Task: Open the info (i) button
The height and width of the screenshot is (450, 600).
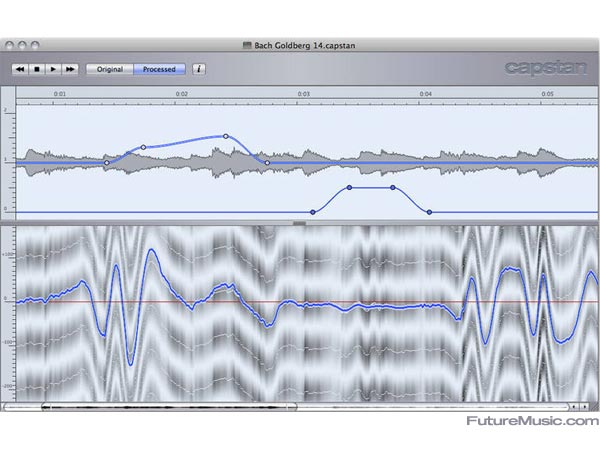Action: (199, 69)
